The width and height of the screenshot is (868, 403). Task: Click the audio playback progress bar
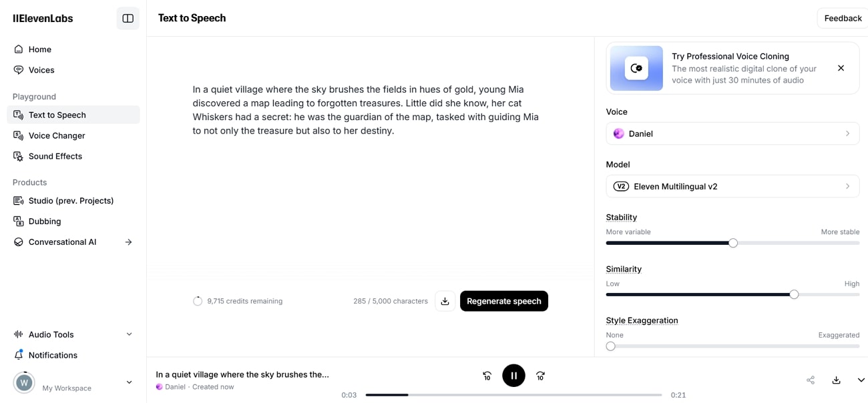coord(513,395)
